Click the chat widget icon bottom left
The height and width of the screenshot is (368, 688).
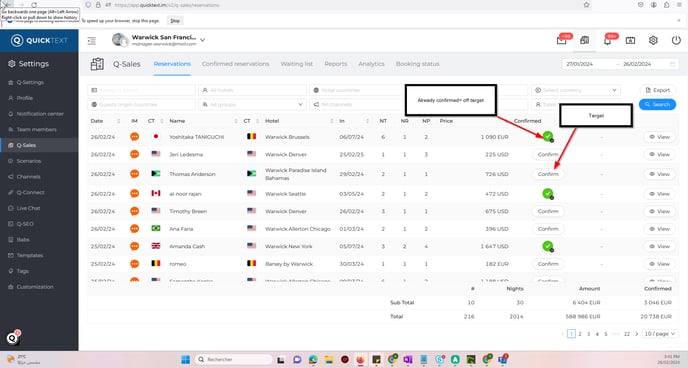click(x=13, y=338)
